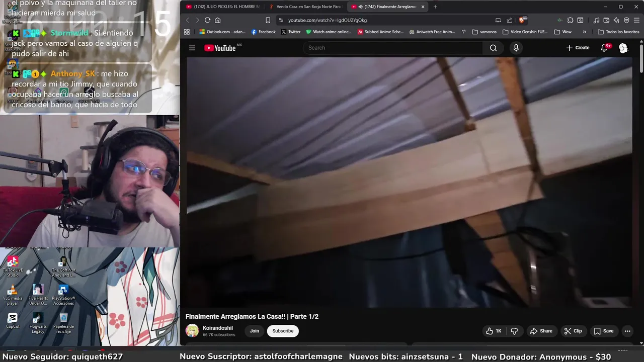Select the VLC media player desktop icon
The height and width of the screenshot is (362, 644).
[13, 295]
